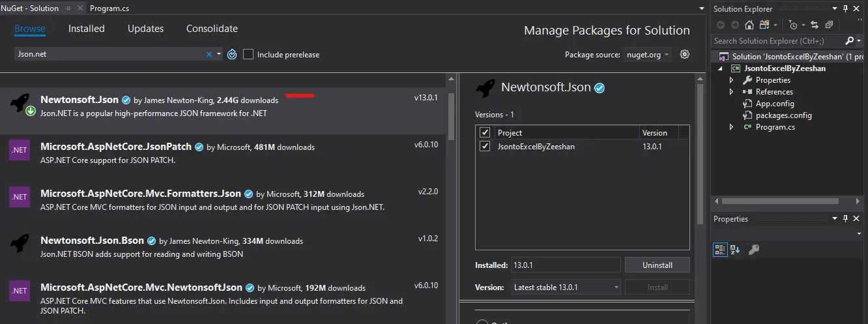Screen dimensions: 868x324
Task: Sort properties alphabetically
Action: (735, 249)
